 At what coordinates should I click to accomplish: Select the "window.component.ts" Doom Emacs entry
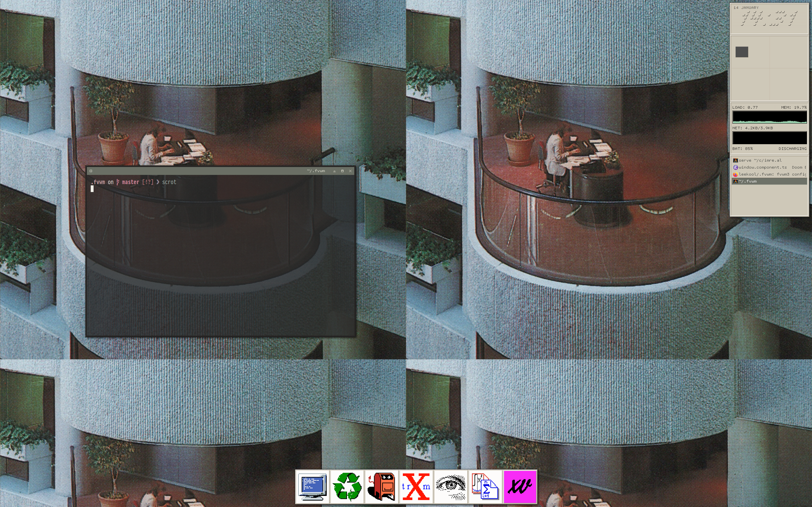(762, 167)
